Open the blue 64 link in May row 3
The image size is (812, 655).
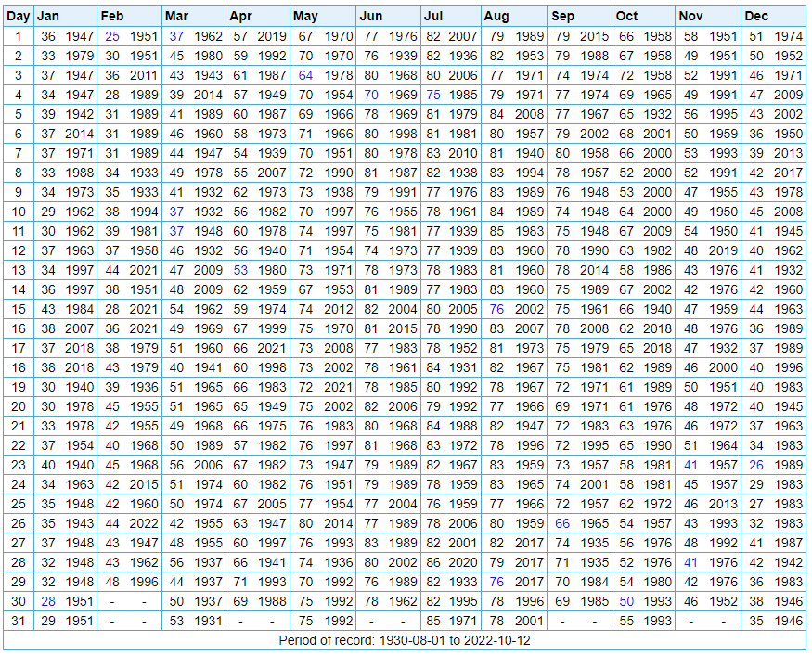pos(305,75)
